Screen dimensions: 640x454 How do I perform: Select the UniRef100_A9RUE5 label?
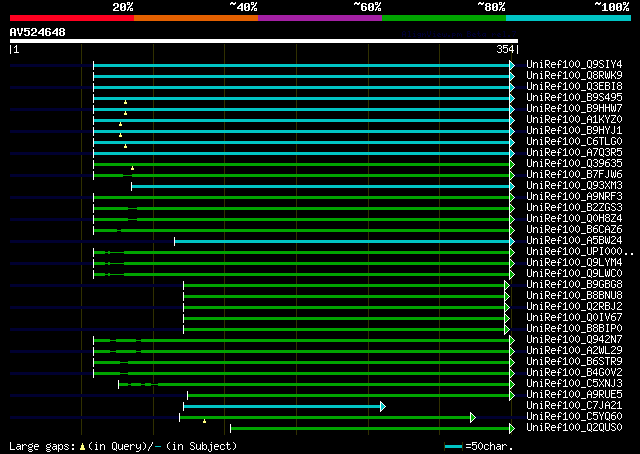[x=574, y=395]
